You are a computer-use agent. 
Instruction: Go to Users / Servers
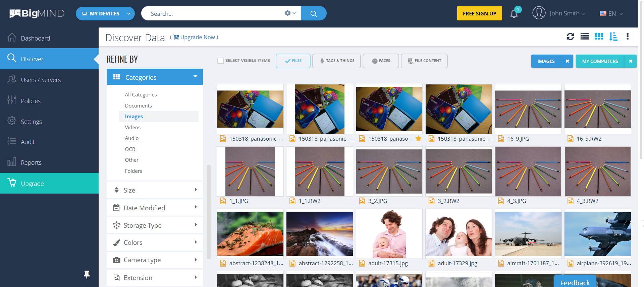tap(49, 79)
